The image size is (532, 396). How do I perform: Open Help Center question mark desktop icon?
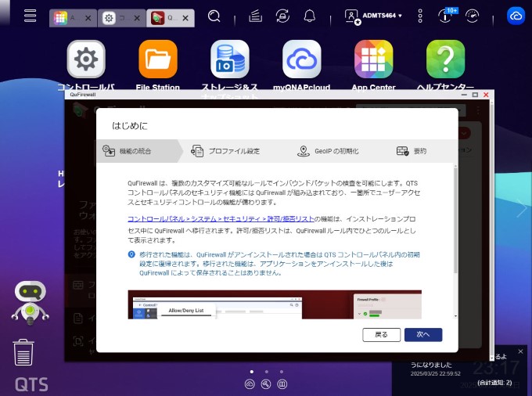click(x=445, y=59)
